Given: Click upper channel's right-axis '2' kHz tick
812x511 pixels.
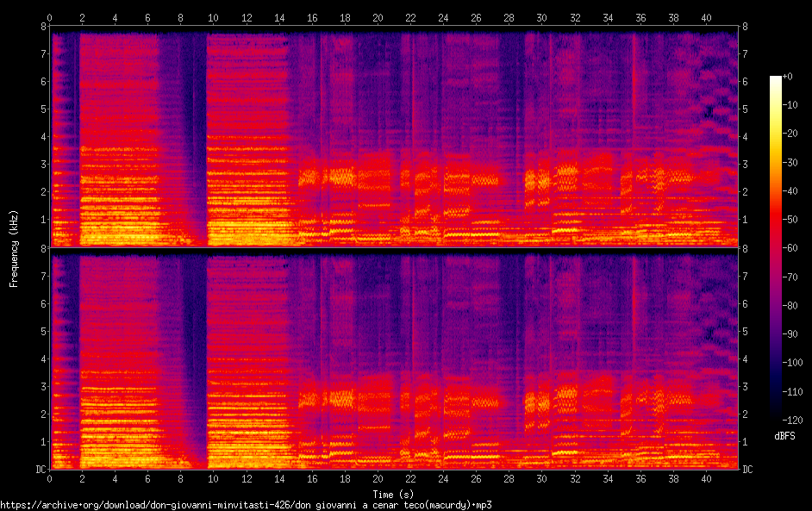Looking at the screenshot, I should (746, 192).
